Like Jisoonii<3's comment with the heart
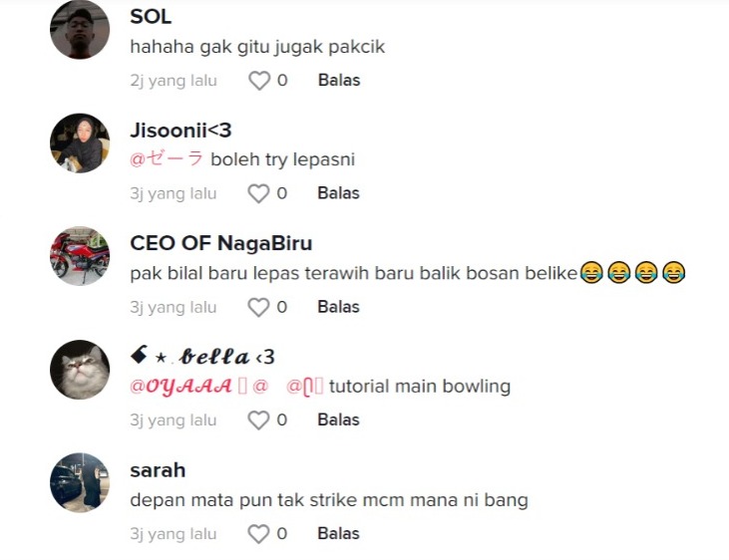The width and height of the screenshot is (729, 560). [258, 193]
